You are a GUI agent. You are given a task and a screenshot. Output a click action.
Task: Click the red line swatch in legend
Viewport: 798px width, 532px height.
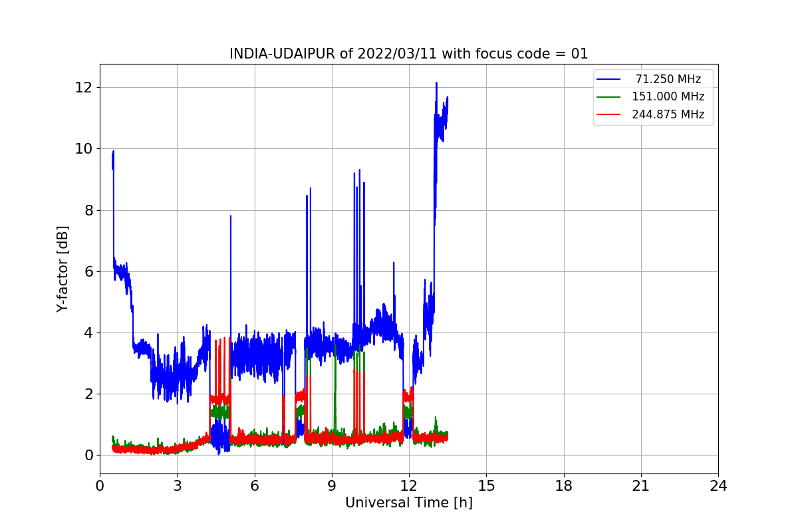pos(609,114)
